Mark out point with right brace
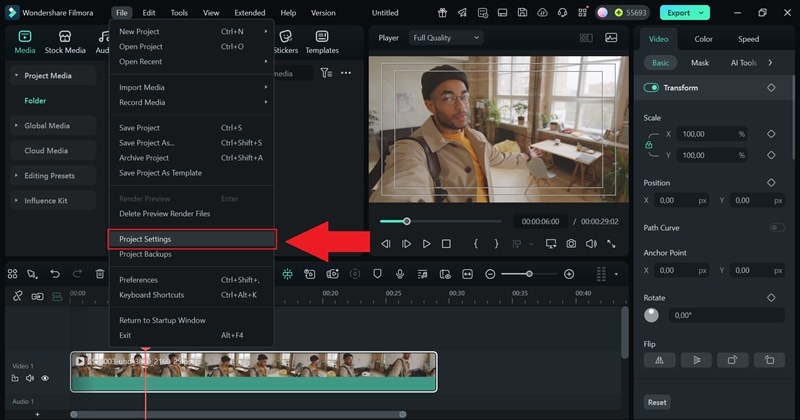Viewport: 800px width, 420px height. coord(496,244)
